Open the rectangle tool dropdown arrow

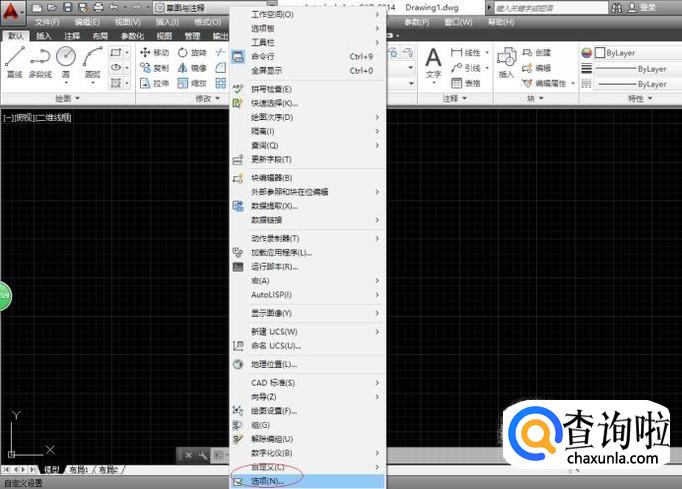[x=127, y=53]
